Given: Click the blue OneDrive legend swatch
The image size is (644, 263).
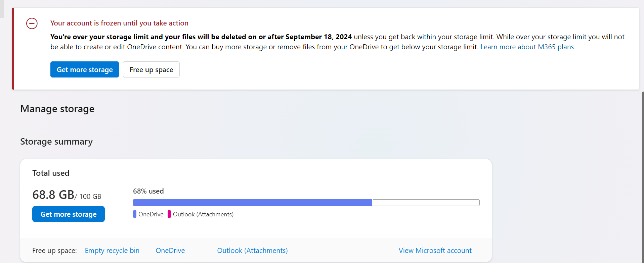Looking at the screenshot, I should (135, 214).
